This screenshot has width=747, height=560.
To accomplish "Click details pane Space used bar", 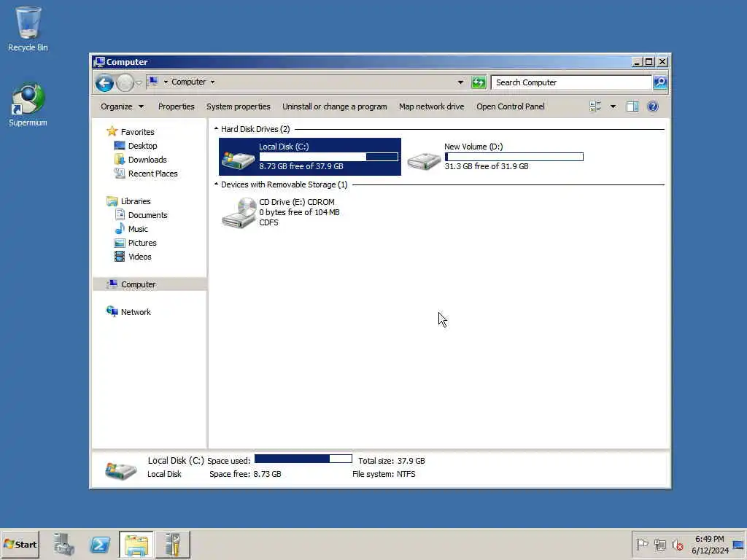I will coord(303,459).
